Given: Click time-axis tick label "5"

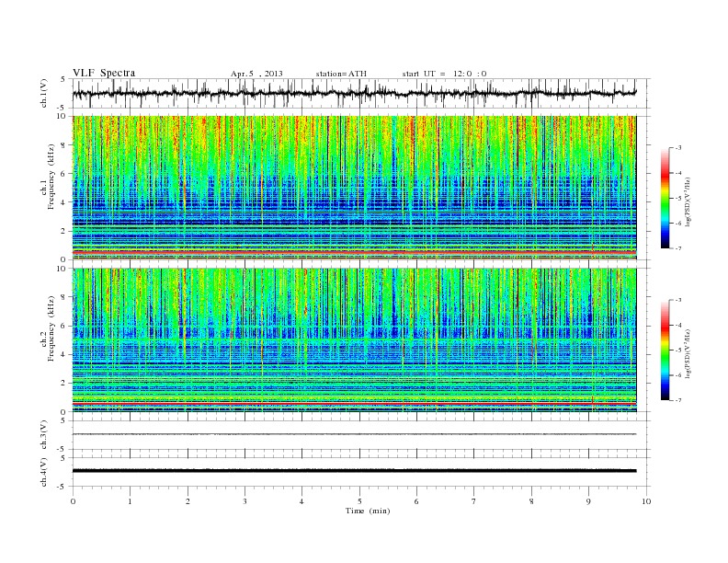Looking at the screenshot, I should [359, 501].
